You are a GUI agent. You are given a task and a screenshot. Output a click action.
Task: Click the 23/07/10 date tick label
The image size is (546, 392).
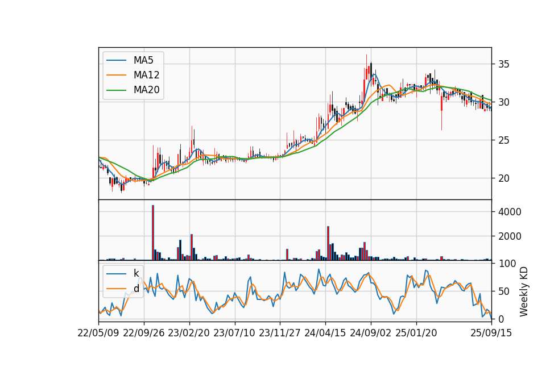234,333
